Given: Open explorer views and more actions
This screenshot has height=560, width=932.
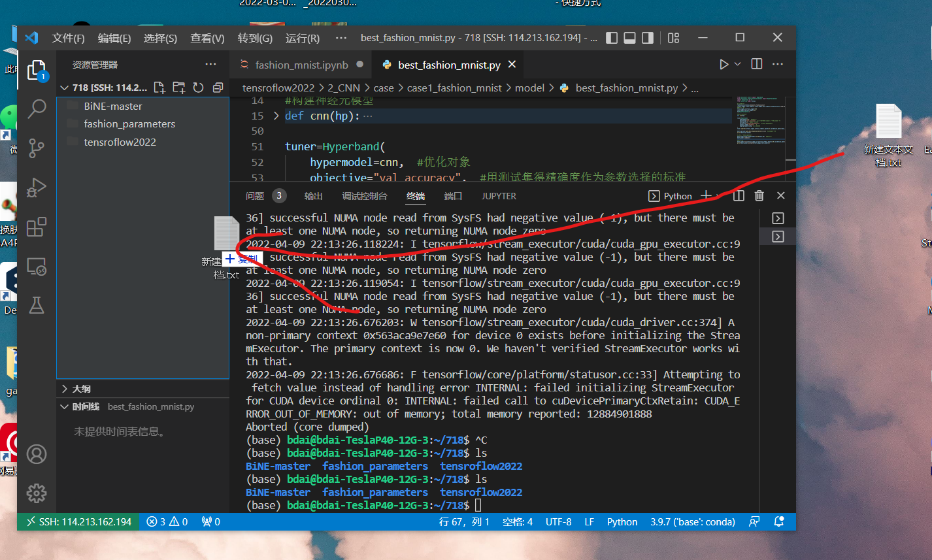Looking at the screenshot, I should pos(210,64).
